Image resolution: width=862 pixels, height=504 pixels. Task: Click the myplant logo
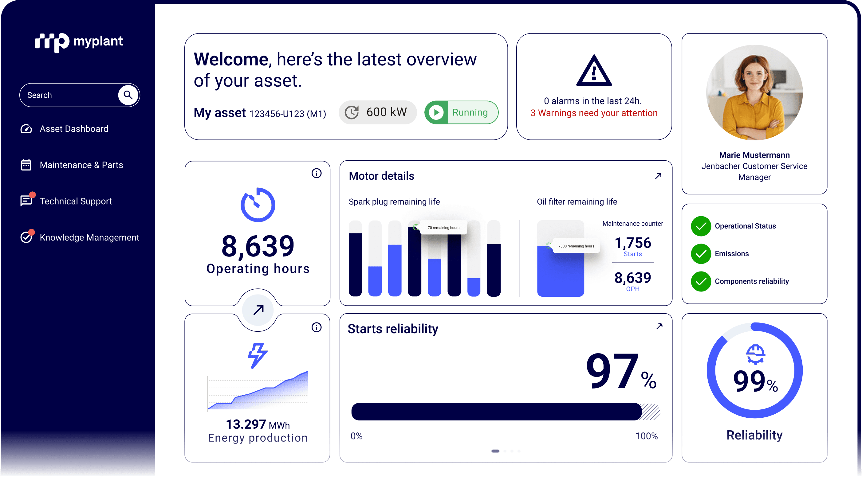coord(79,42)
